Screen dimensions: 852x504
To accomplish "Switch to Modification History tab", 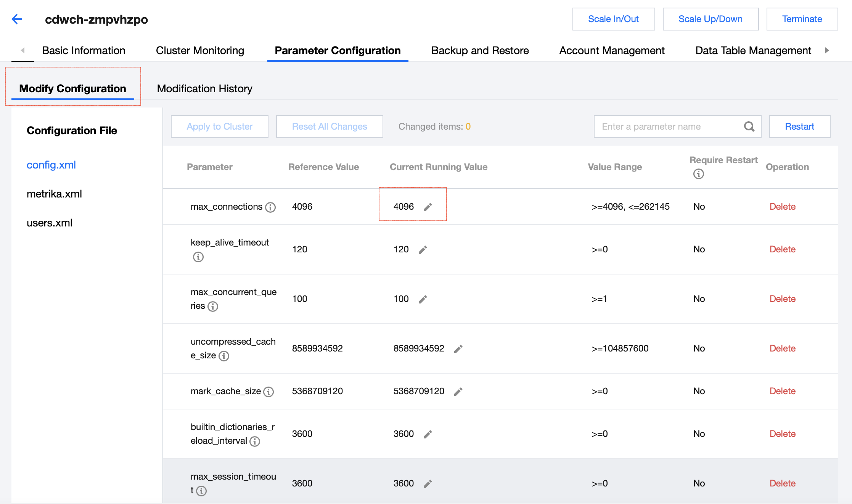I will click(204, 88).
